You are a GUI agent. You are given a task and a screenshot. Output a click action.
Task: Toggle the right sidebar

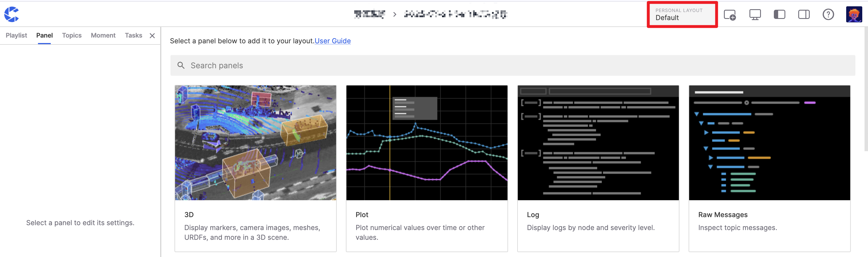click(x=804, y=14)
